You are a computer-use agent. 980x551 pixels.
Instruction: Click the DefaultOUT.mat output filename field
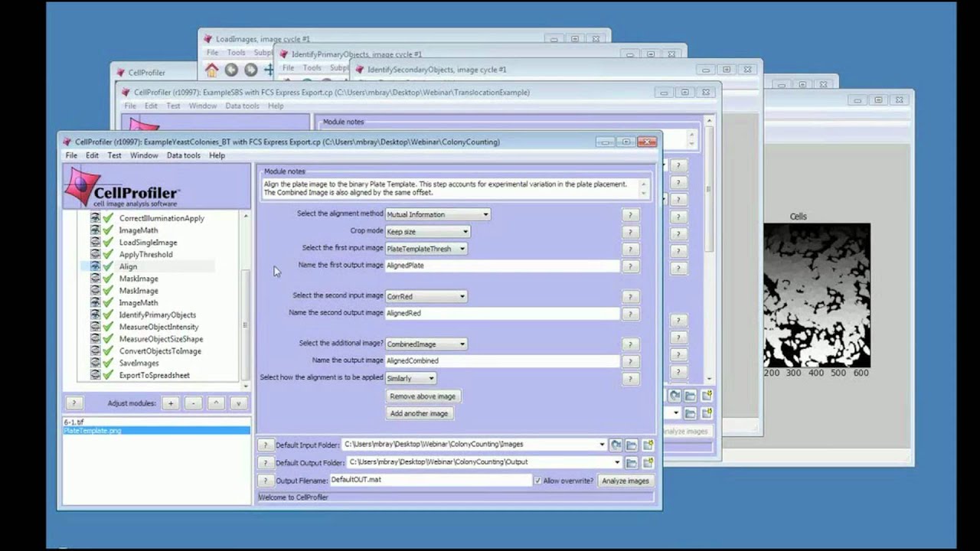(430, 480)
